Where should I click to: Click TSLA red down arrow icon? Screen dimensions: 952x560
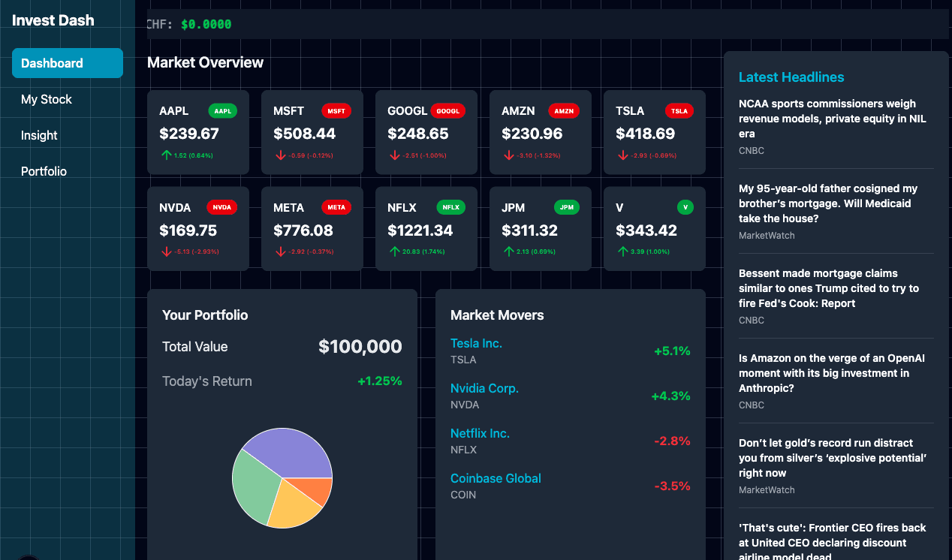pyautogui.click(x=622, y=155)
